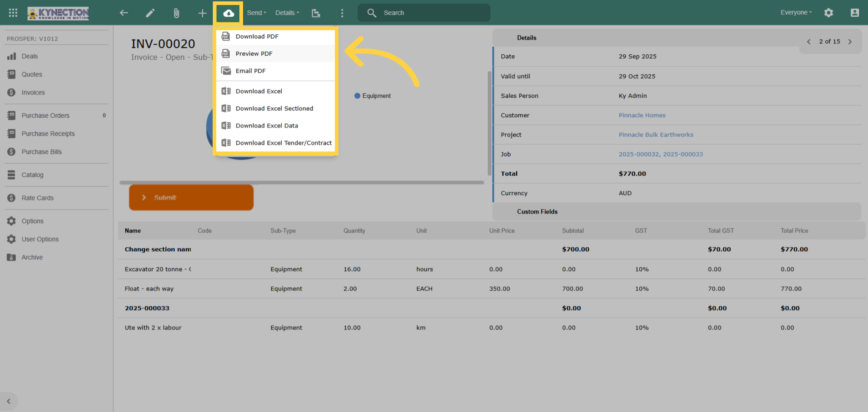868x412 pixels.
Task: Click the pencil edit icon
Action: click(150, 13)
